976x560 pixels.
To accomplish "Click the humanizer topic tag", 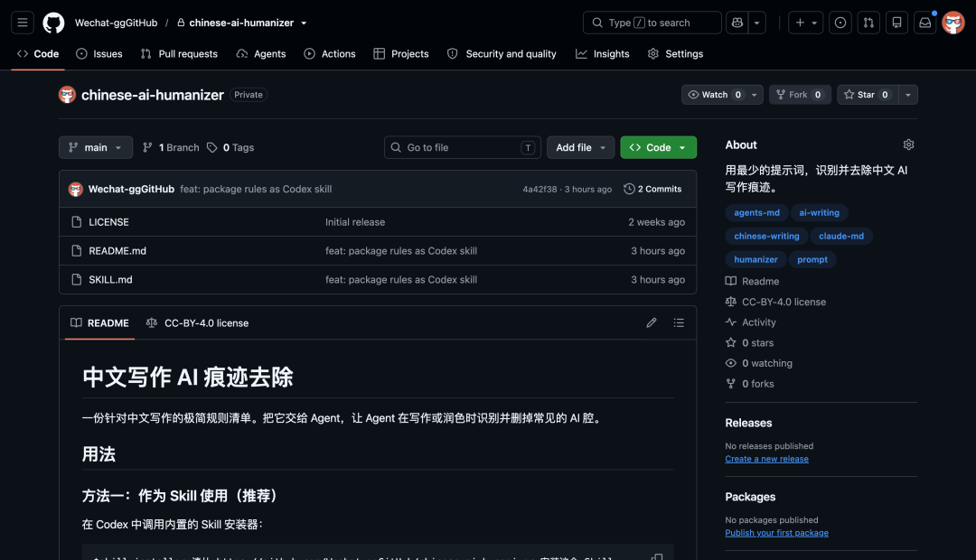I will [755, 259].
